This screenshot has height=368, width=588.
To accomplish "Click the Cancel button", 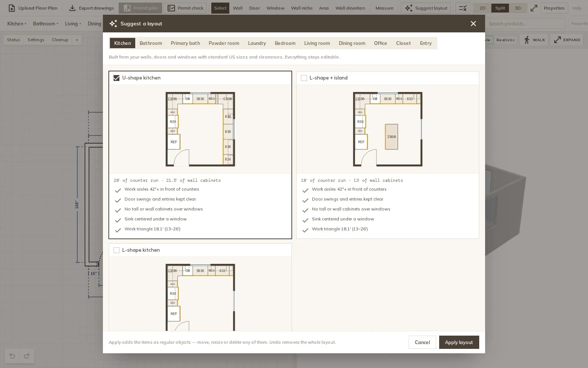I will (422, 342).
